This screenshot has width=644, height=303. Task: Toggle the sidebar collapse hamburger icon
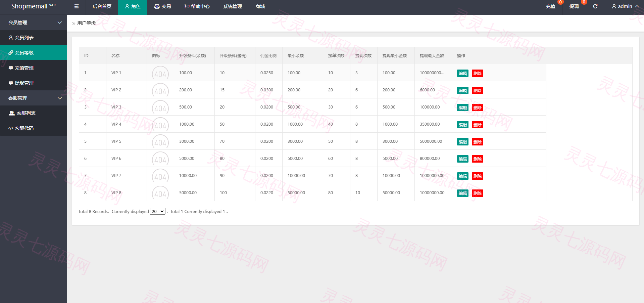(77, 6)
